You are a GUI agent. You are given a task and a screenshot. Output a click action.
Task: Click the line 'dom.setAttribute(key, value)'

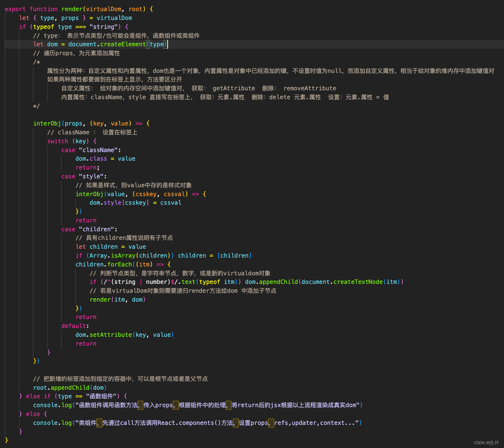[x=125, y=335]
